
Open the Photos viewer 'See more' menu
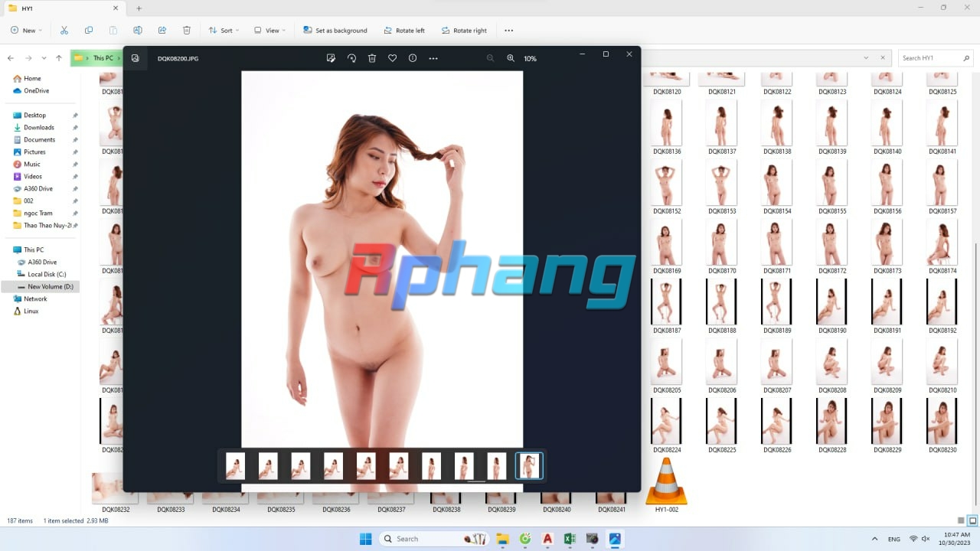pos(433,58)
